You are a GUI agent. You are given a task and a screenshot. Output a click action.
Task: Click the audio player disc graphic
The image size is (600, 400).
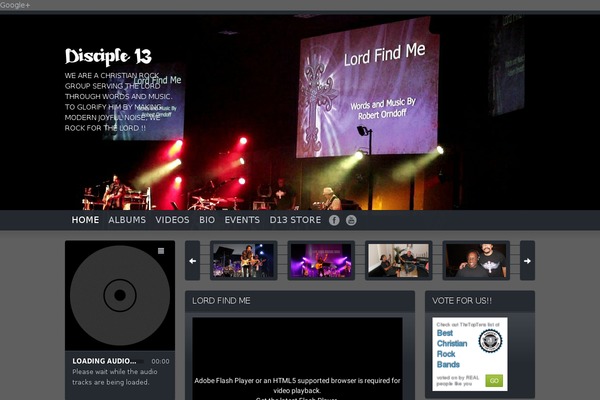tap(120, 295)
